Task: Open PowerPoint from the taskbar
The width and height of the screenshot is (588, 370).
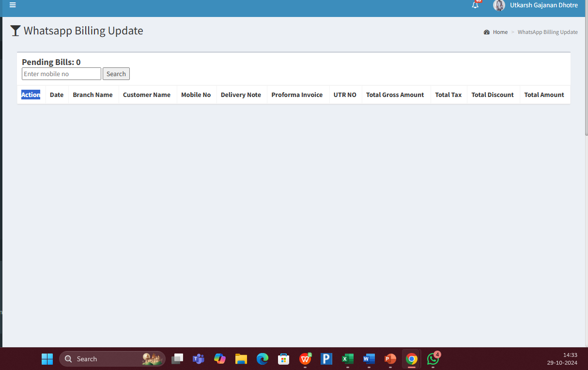Action: [x=390, y=359]
